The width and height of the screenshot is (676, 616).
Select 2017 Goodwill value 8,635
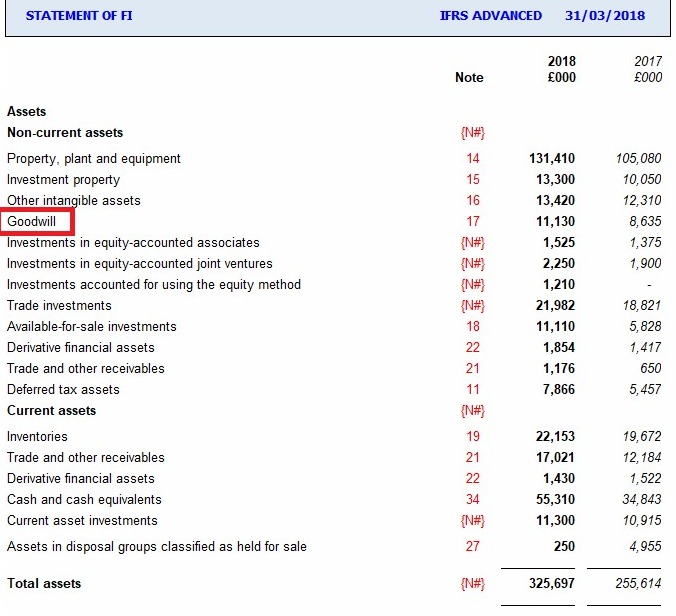click(643, 221)
